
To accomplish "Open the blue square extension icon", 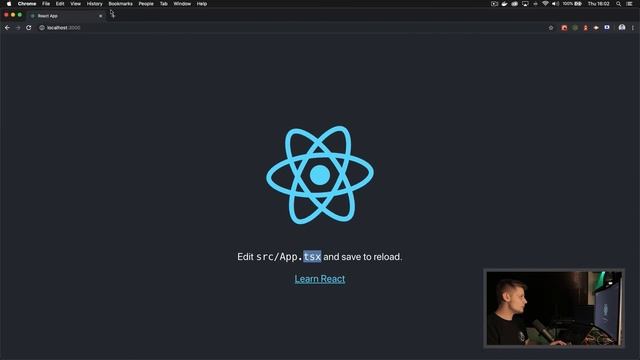I will pos(607,27).
